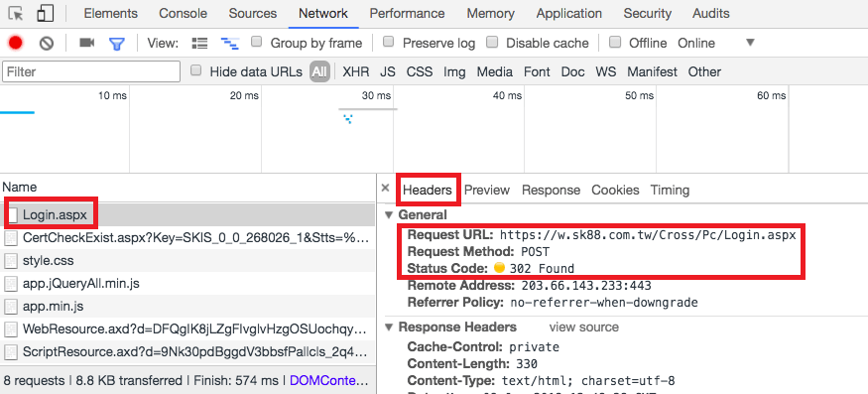Go to the Memory tab

click(490, 13)
